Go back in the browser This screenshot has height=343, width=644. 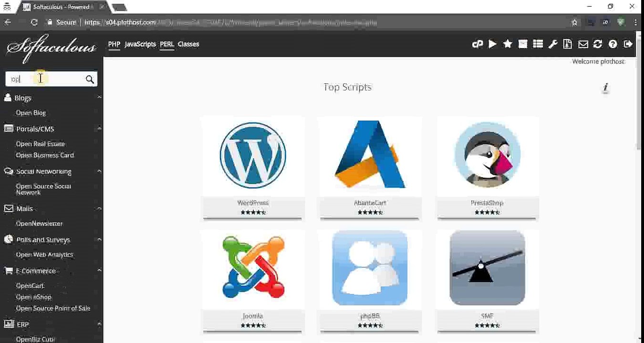[x=8, y=22]
